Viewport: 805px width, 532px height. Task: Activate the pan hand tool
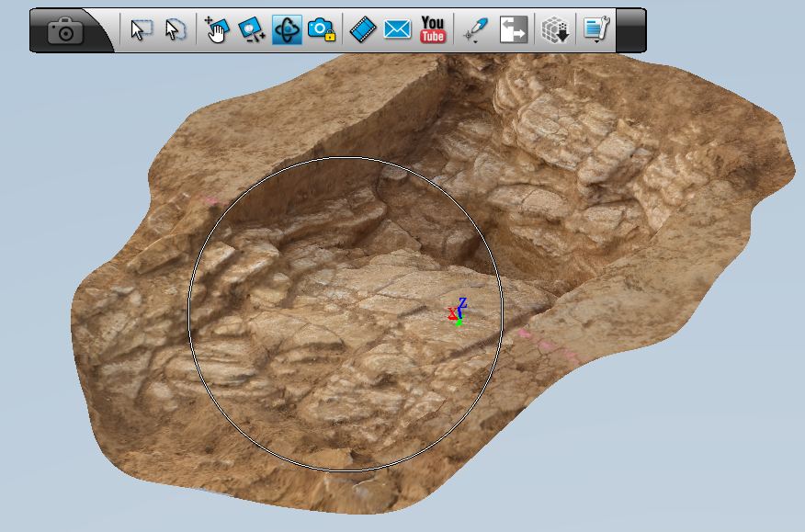216,30
